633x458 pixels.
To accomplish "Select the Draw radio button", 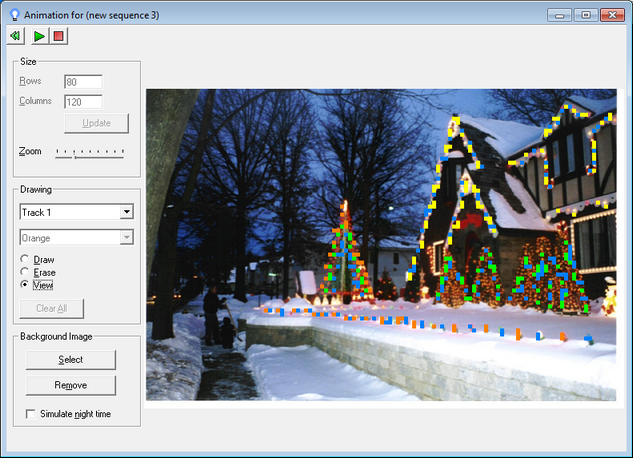I will coord(25,260).
